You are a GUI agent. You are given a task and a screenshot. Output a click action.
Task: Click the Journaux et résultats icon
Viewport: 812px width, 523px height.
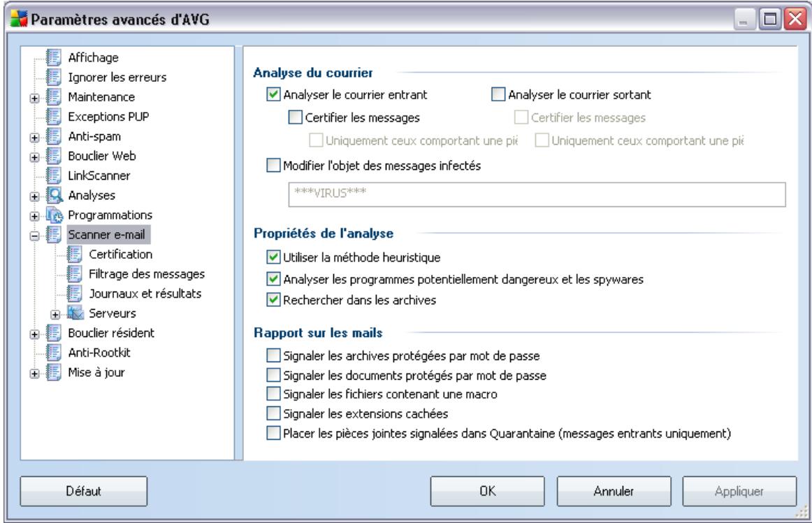pos(75,294)
